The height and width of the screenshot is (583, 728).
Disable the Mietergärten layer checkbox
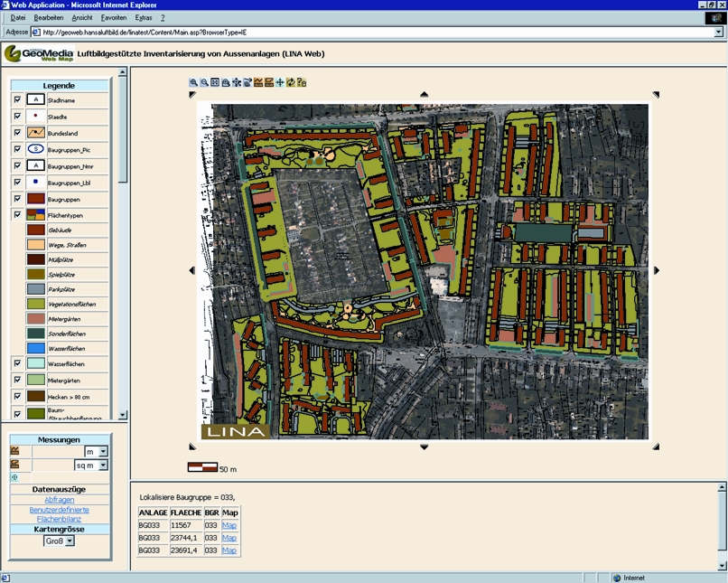click(17, 380)
